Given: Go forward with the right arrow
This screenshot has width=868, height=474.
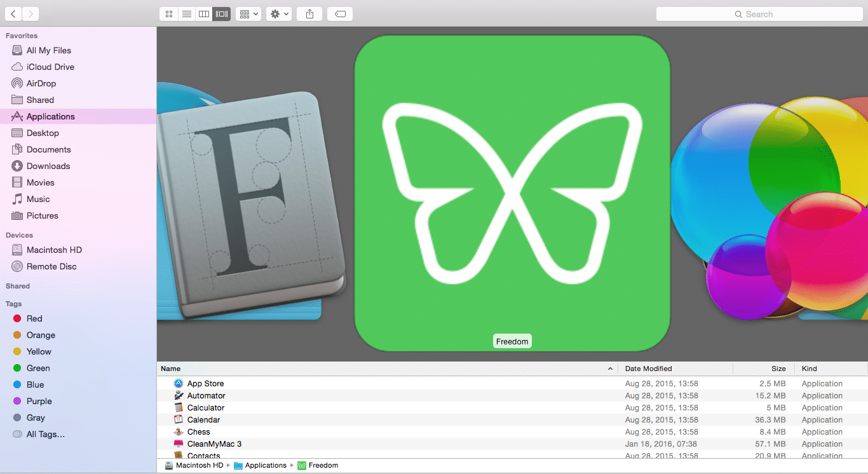Looking at the screenshot, I should 31,14.
